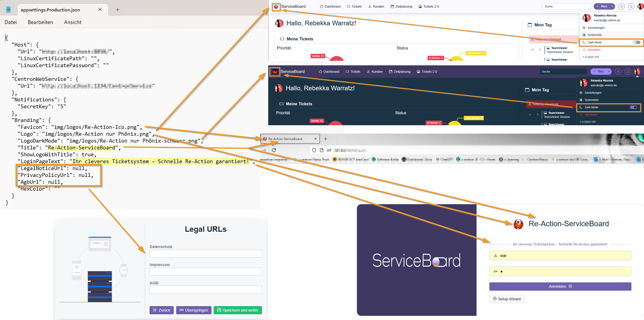
Task: Open Tickets 2.0 in light-mode navigation
Action: [429, 6]
